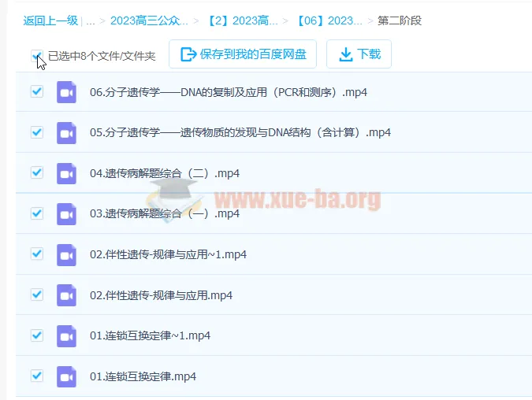Click the 下载 download button

click(359, 54)
